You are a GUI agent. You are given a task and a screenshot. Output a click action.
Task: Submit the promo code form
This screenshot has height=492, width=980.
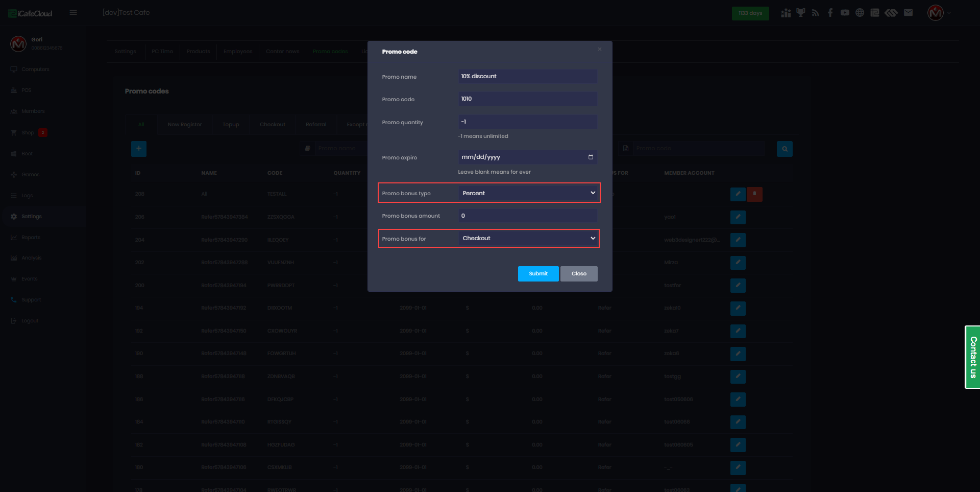[x=538, y=274]
